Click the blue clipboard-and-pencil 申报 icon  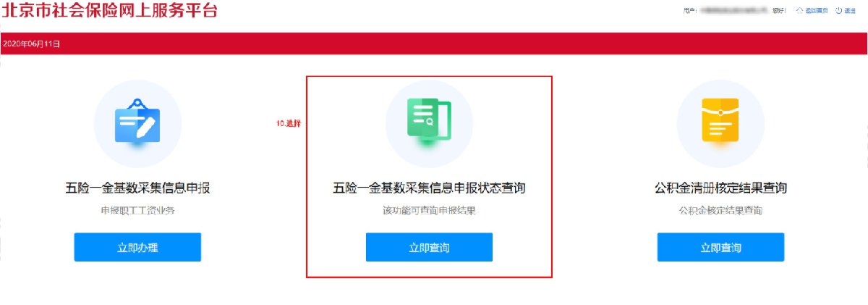pyautogui.click(x=137, y=122)
